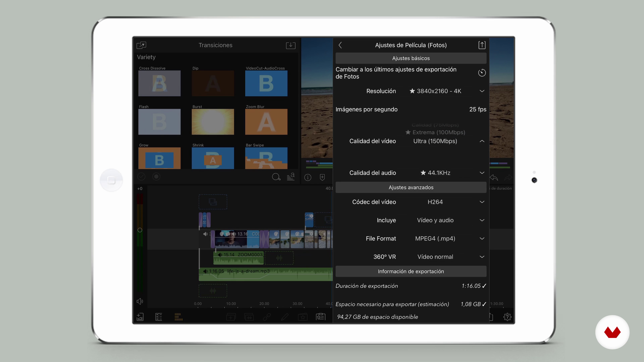Tap the undo arrow icon

coord(494,178)
